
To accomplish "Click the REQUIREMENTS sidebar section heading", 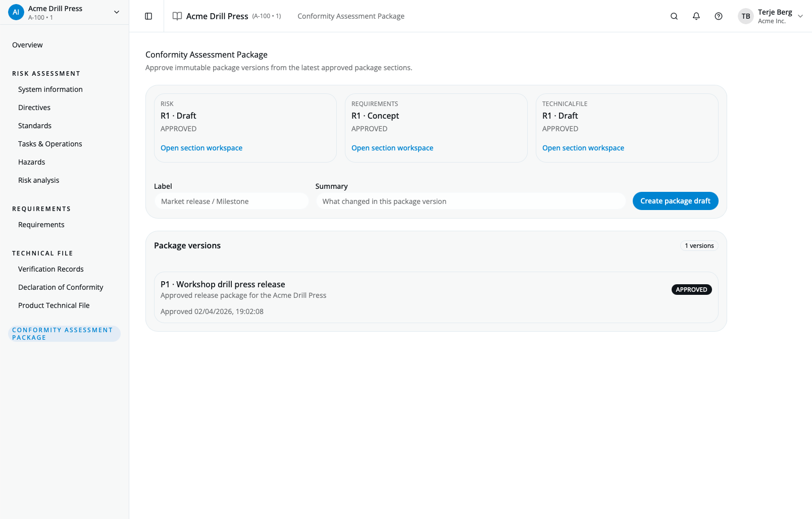I will tap(41, 209).
